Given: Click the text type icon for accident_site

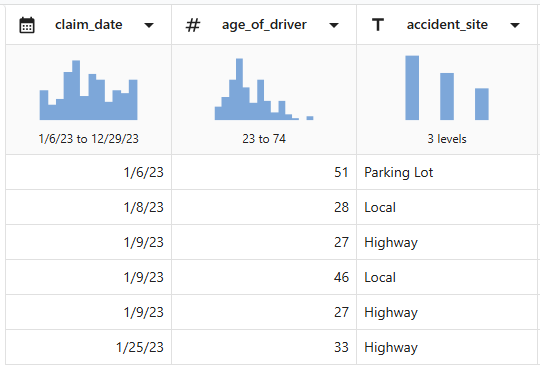Looking at the screenshot, I should [378, 25].
